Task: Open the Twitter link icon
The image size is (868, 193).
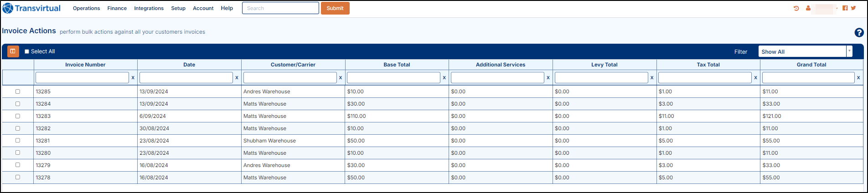Action: point(853,8)
